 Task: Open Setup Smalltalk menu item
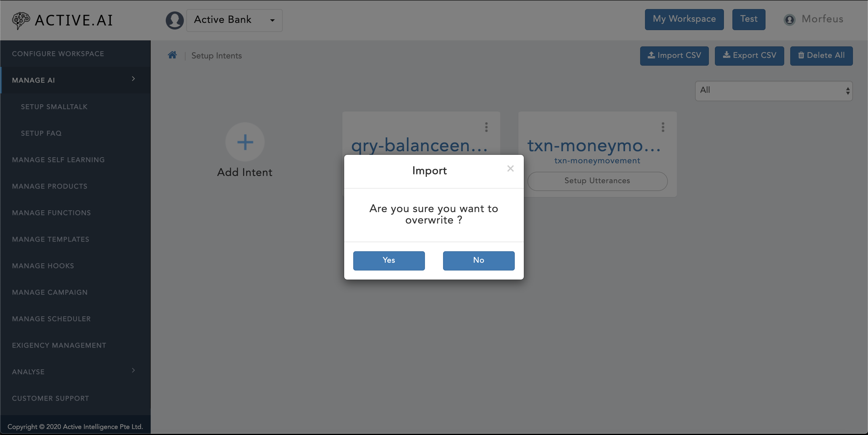click(54, 107)
